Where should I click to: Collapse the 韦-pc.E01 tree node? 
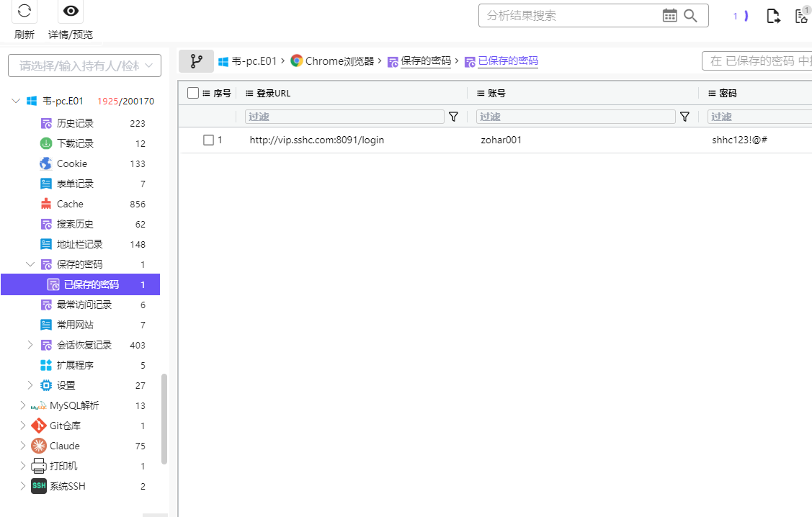coord(16,101)
